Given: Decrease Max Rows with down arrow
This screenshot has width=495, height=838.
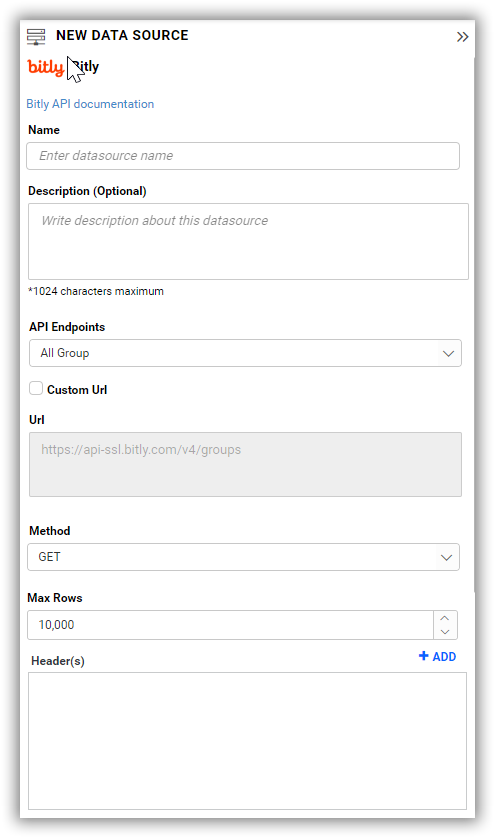Looking at the screenshot, I should click(445, 632).
